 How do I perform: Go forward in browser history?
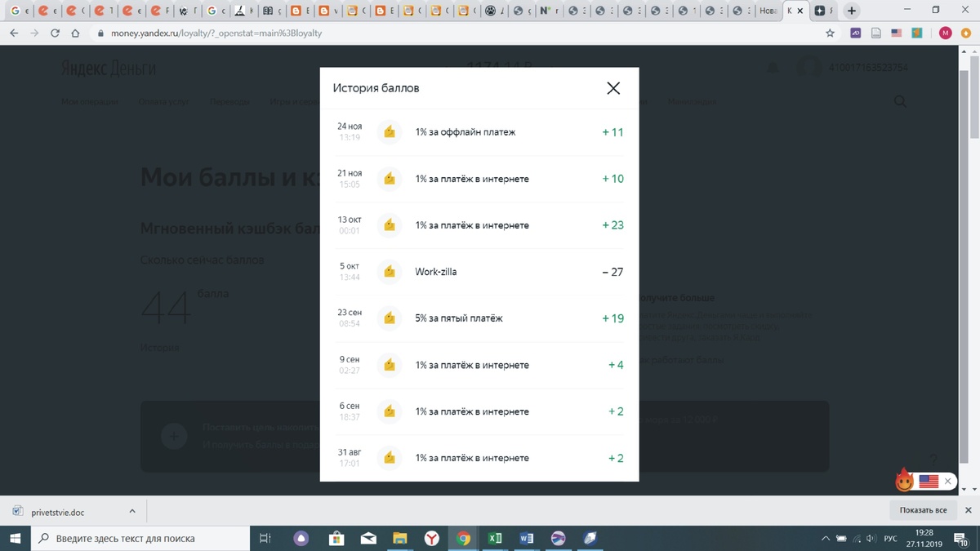tap(34, 33)
